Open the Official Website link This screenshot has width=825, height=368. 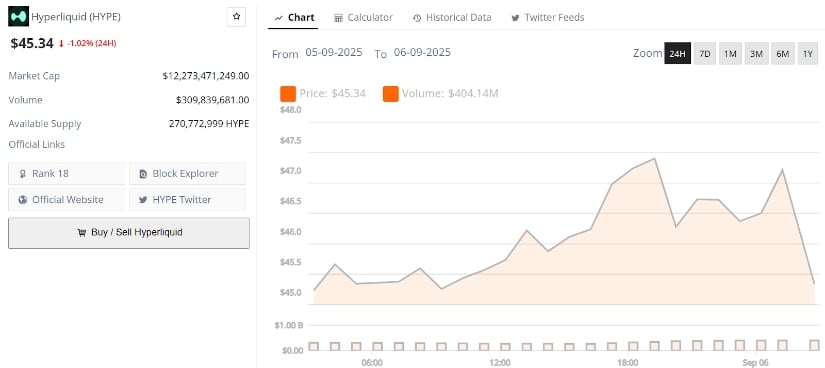pyautogui.click(x=66, y=200)
